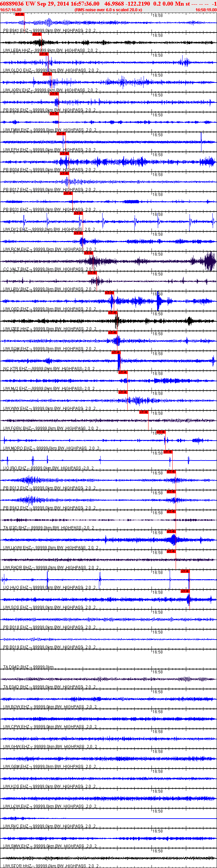
Task: Click the red pick flag on UW EPH trace
Action: click(61, 134)
